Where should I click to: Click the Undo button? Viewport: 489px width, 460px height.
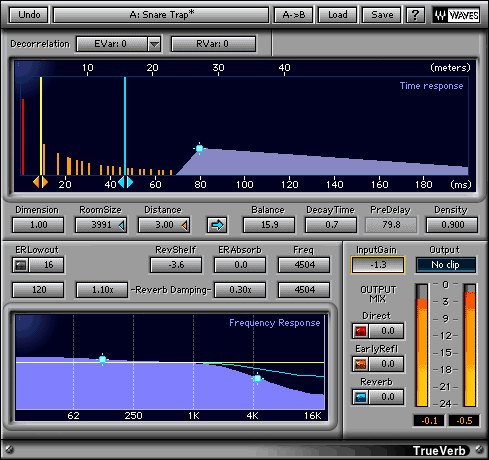coord(29,15)
